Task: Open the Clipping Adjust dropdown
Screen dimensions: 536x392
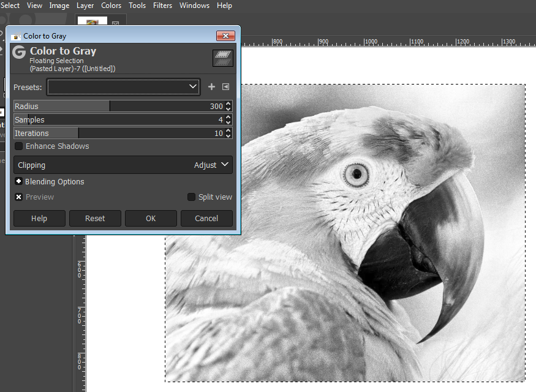Action: pos(123,165)
